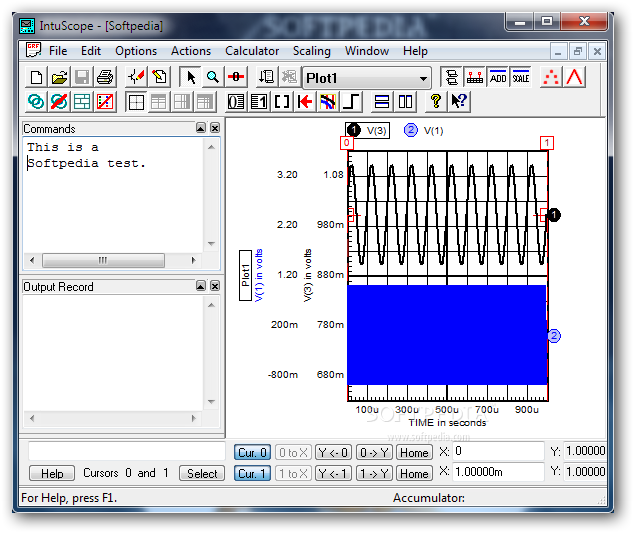634x533 pixels.
Task: Open the File menu
Action: point(58,51)
